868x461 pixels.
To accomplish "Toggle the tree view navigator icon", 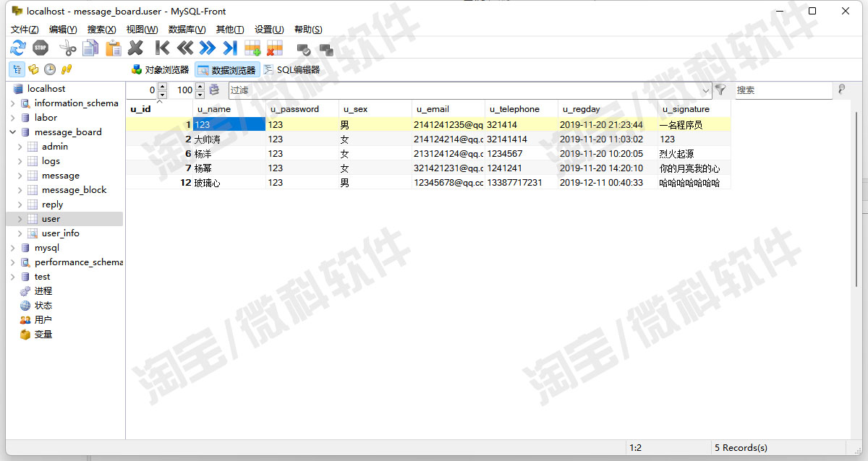I will tap(16, 69).
